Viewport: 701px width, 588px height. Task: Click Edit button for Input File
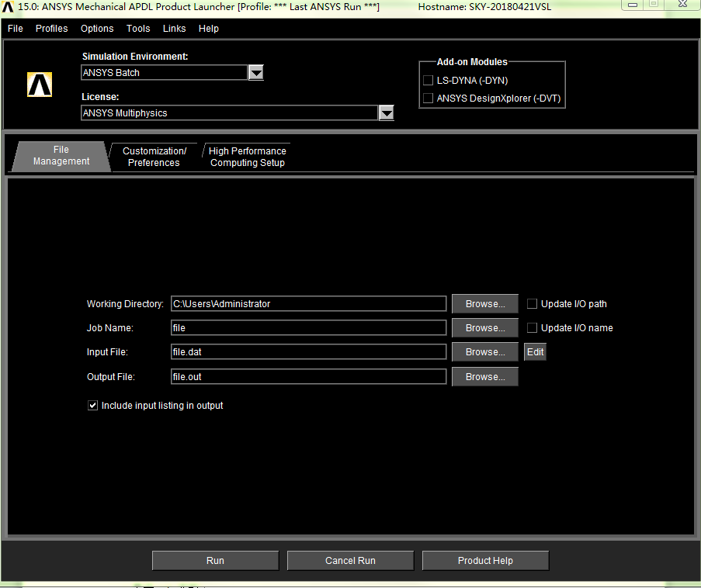[x=535, y=352]
